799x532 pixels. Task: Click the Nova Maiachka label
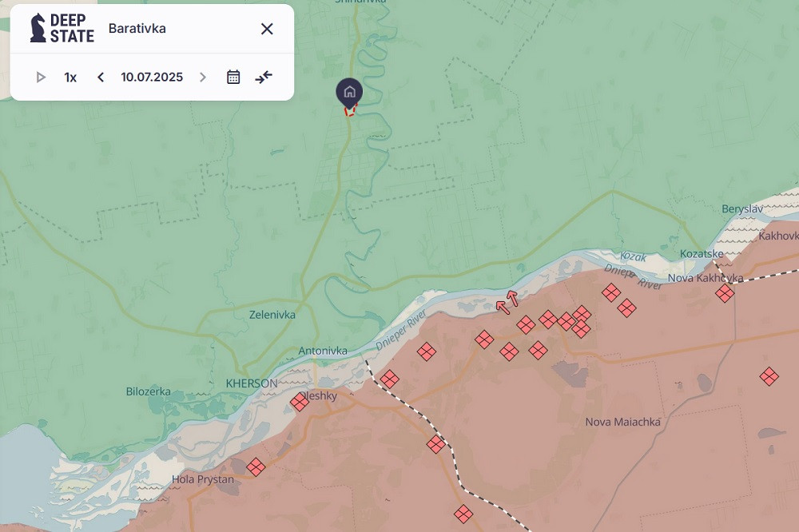[622, 422]
